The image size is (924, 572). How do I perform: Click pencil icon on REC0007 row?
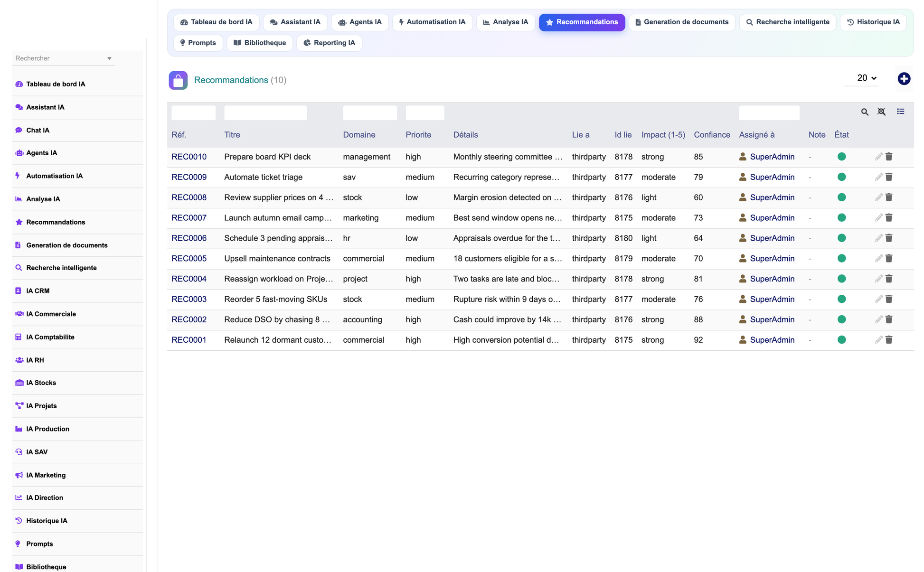point(878,218)
